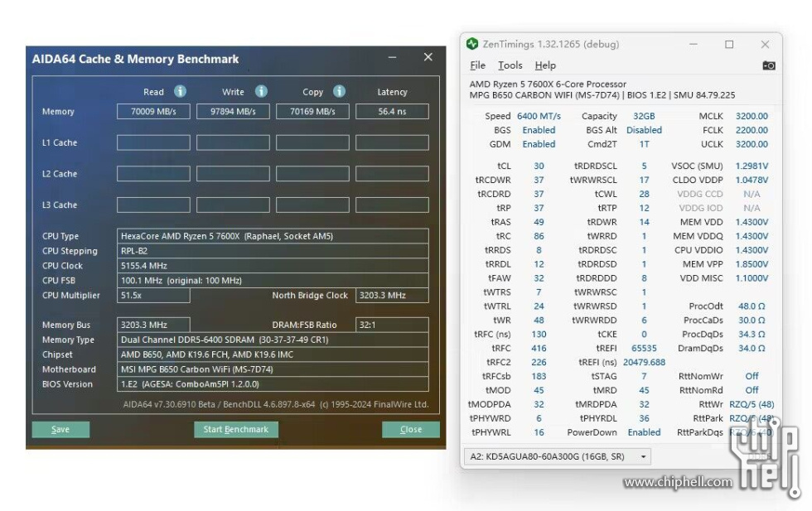The width and height of the screenshot is (812, 511).
Task: Open the File menu in ZenTimings
Action: tap(477, 65)
